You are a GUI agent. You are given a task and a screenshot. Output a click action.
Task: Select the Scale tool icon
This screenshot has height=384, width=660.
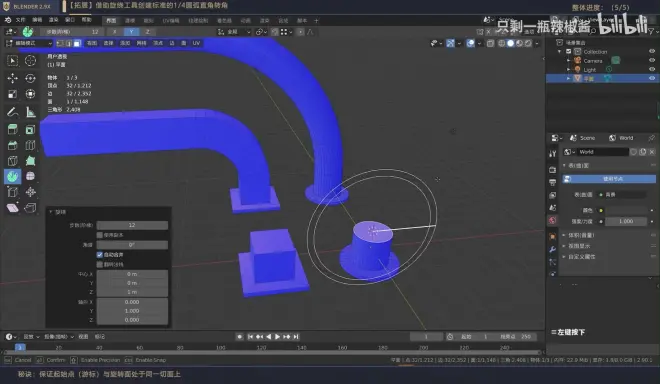tap(13, 94)
